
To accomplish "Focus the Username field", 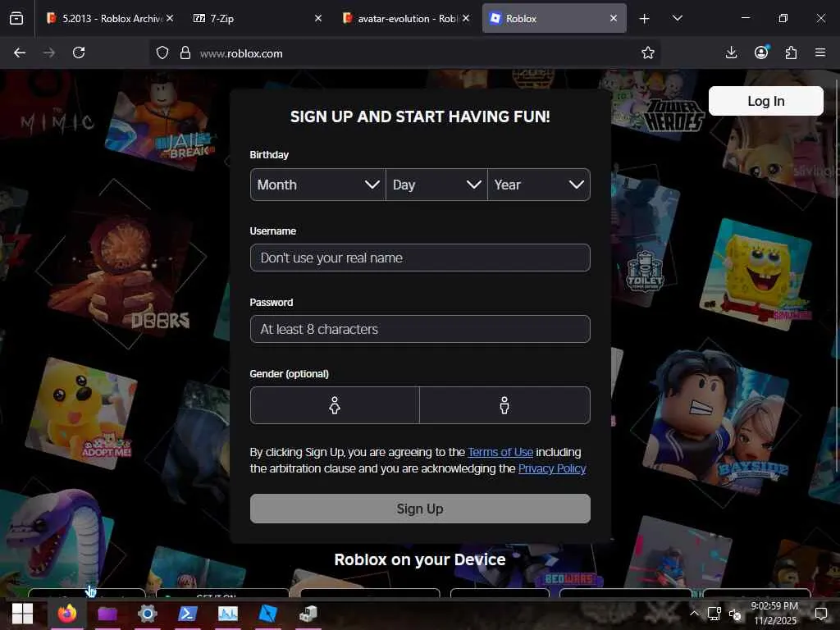I will (420, 258).
